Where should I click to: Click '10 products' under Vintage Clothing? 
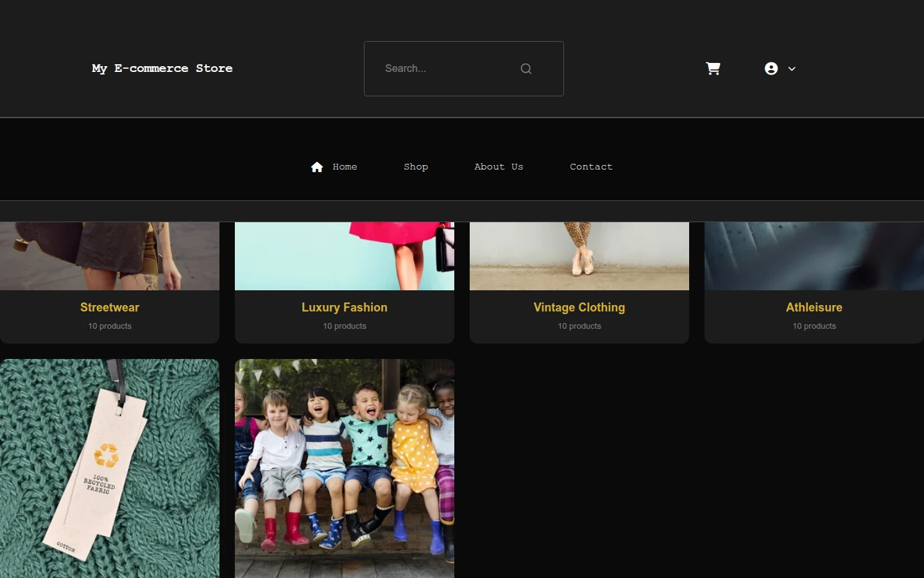click(x=579, y=326)
